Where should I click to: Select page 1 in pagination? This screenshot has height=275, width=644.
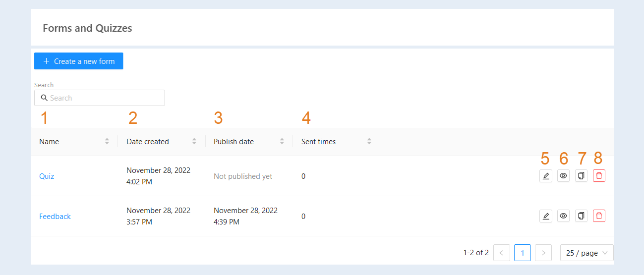523,253
